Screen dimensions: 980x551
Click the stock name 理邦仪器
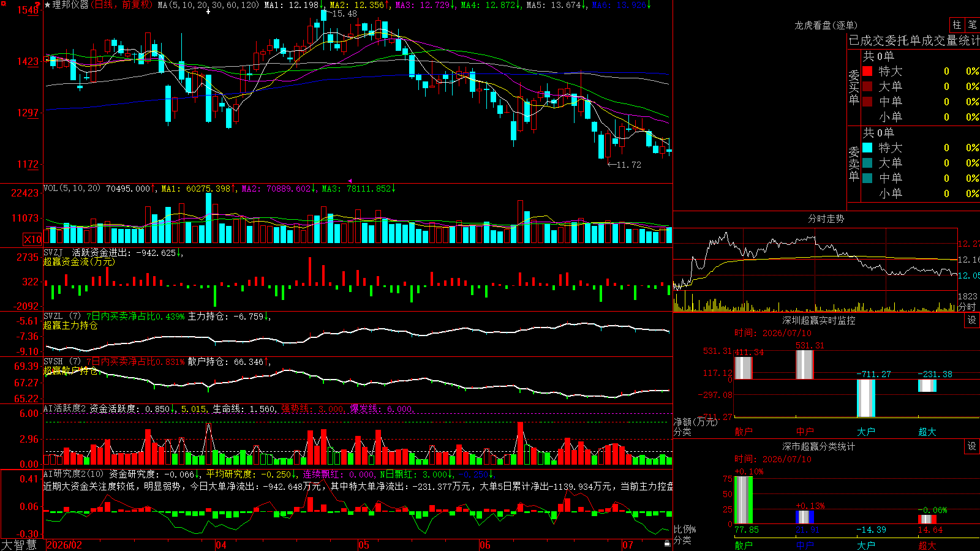[x=70, y=5]
